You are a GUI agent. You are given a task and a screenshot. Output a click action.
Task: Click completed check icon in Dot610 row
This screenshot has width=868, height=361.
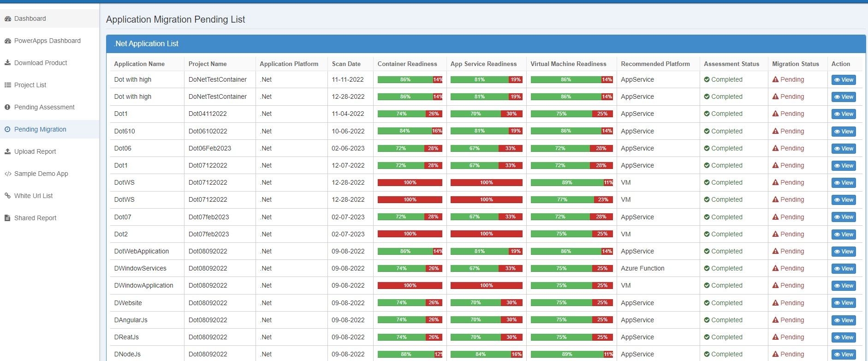pyautogui.click(x=707, y=131)
